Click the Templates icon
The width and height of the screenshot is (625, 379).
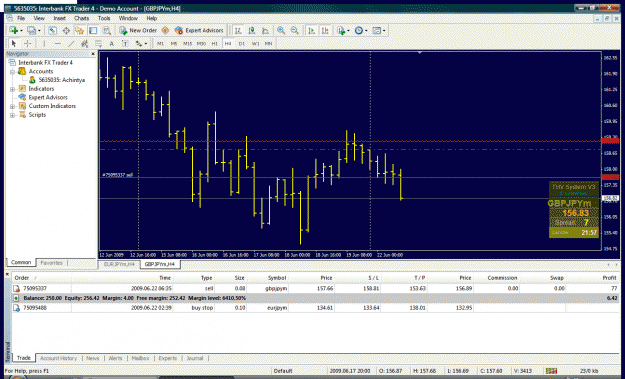pyautogui.click(x=376, y=30)
